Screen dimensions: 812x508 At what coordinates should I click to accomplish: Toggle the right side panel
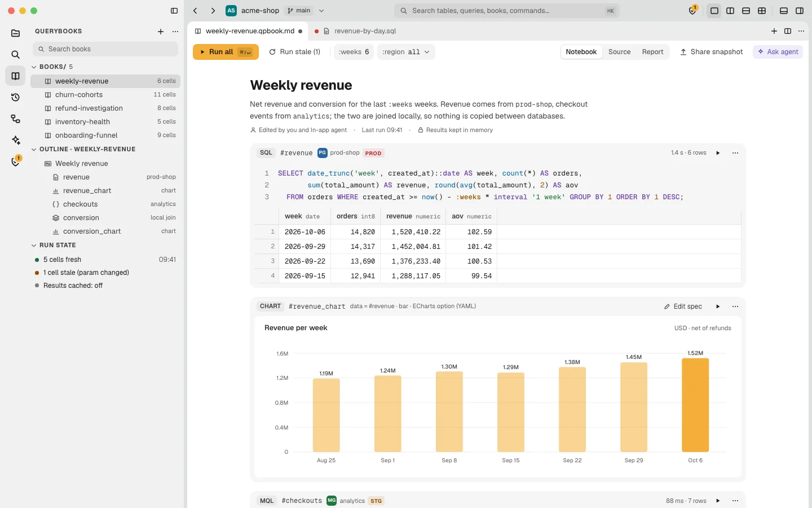[x=800, y=11]
